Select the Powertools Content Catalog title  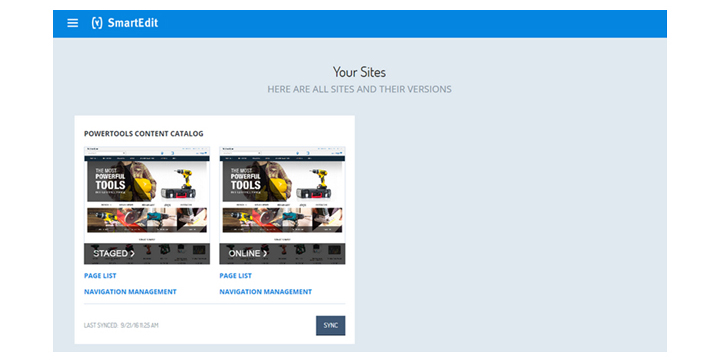(x=144, y=134)
